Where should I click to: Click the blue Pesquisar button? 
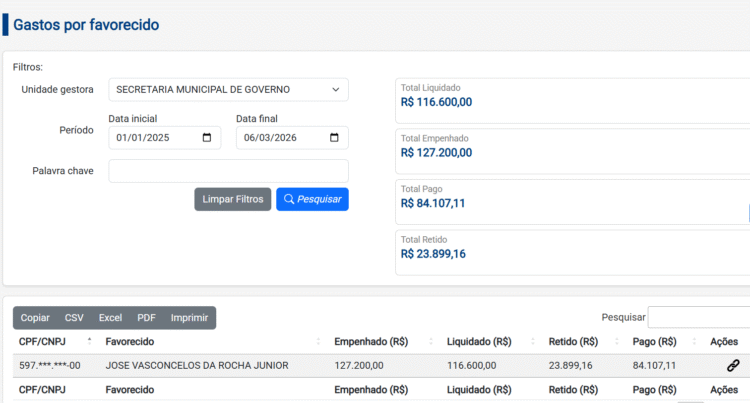point(312,199)
